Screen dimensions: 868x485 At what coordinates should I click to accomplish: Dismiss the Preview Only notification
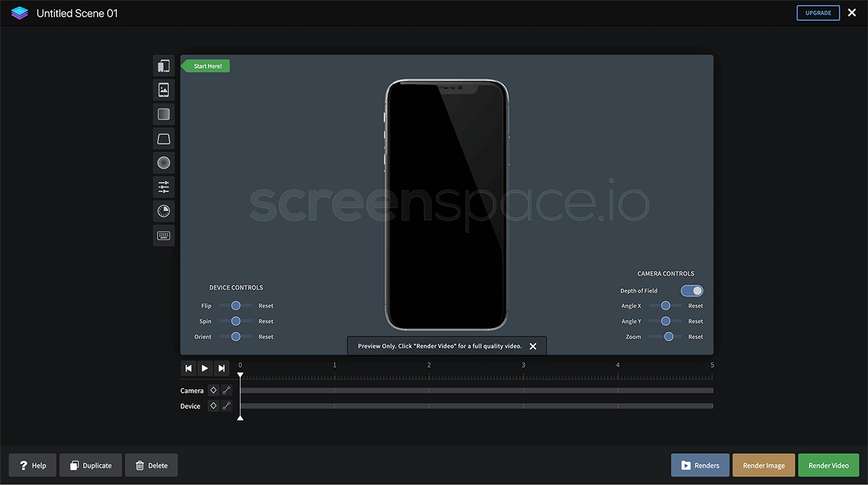533,346
